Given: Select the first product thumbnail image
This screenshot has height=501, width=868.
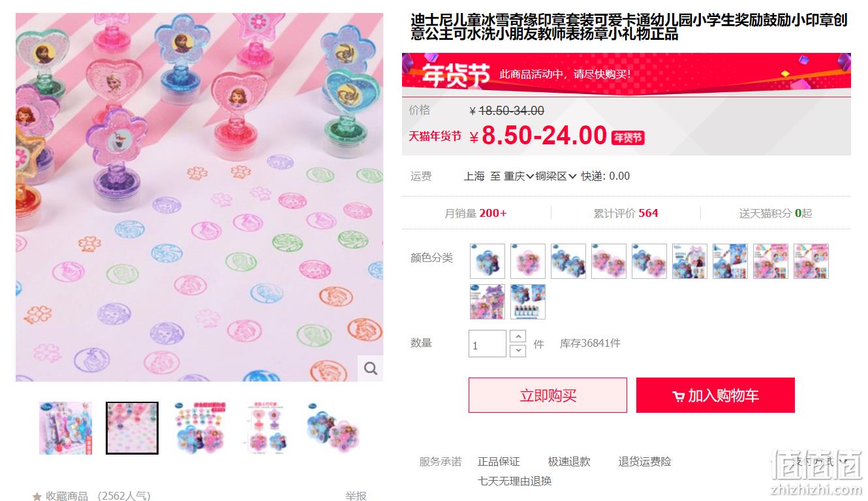Looking at the screenshot, I should pyautogui.click(x=65, y=428).
